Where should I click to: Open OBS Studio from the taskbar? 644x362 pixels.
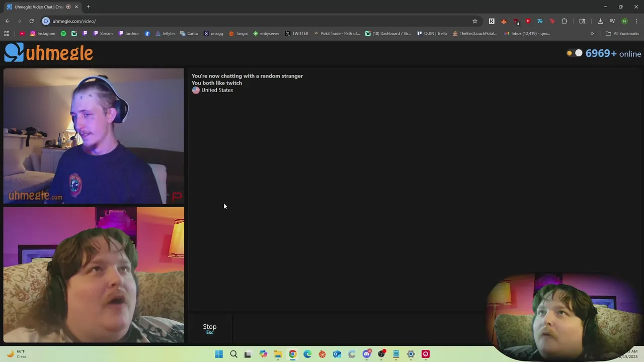(381, 354)
